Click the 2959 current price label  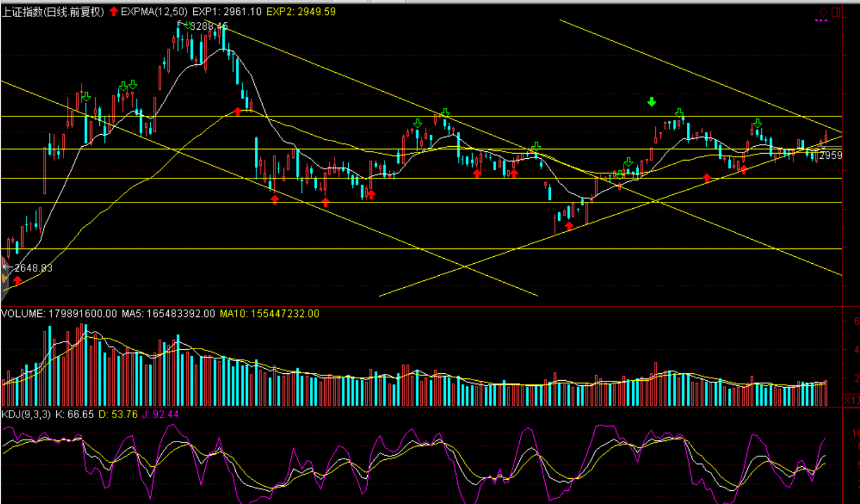[x=831, y=155]
